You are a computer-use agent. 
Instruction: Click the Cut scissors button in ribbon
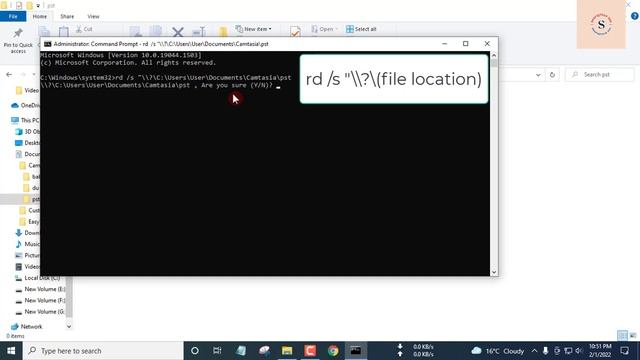pyautogui.click(x=84, y=29)
